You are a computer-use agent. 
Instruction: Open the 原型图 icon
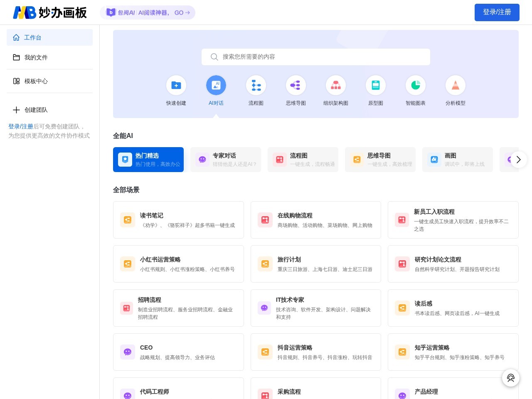(x=376, y=85)
